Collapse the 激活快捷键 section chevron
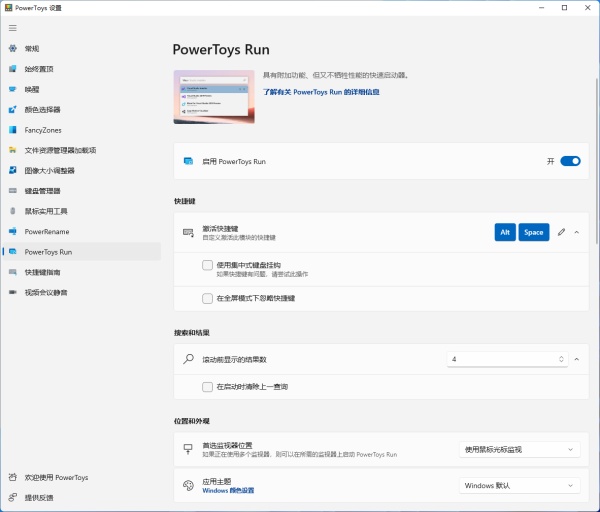The width and height of the screenshot is (600, 512). [577, 232]
